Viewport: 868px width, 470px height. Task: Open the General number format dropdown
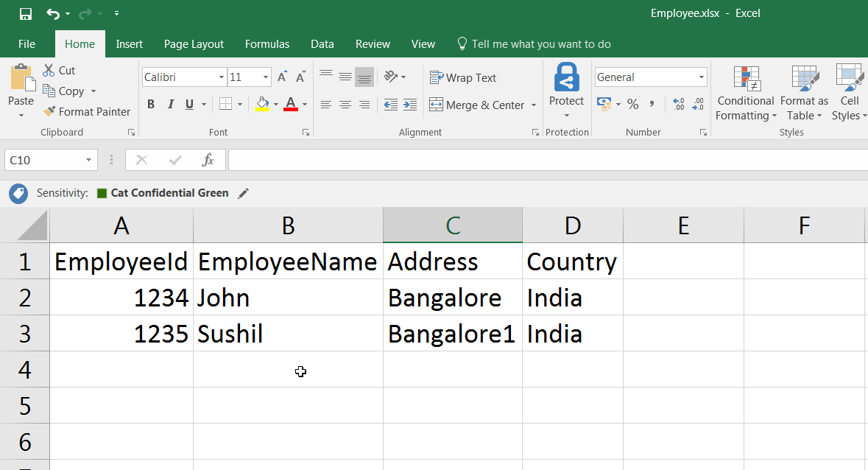pos(702,77)
